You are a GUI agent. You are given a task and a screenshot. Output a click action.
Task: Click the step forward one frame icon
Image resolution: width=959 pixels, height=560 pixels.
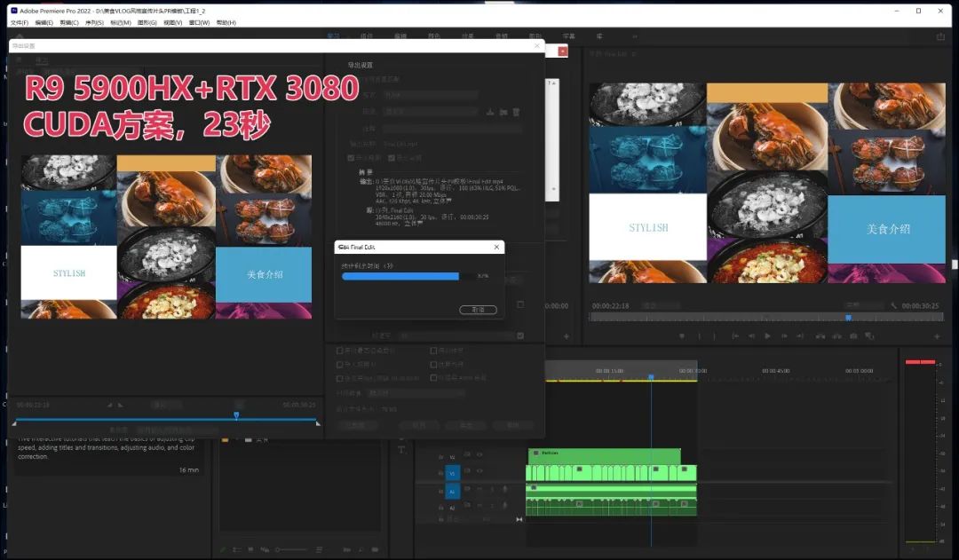pyautogui.click(x=785, y=336)
